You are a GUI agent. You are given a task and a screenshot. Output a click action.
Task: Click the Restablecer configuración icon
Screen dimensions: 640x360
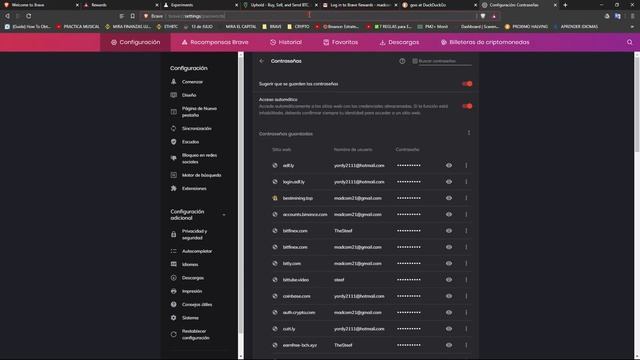pyautogui.click(x=173, y=334)
